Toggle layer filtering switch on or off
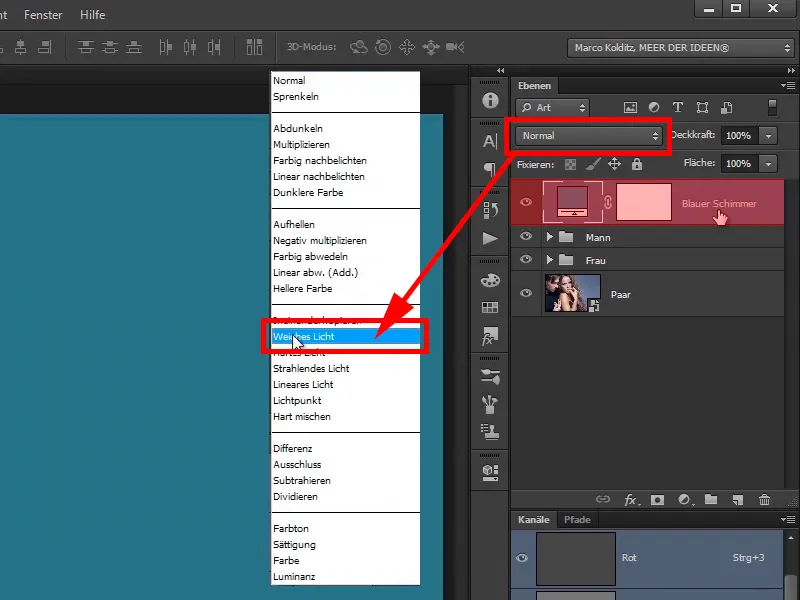The width and height of the screenshot is (800, 600). 772,107
